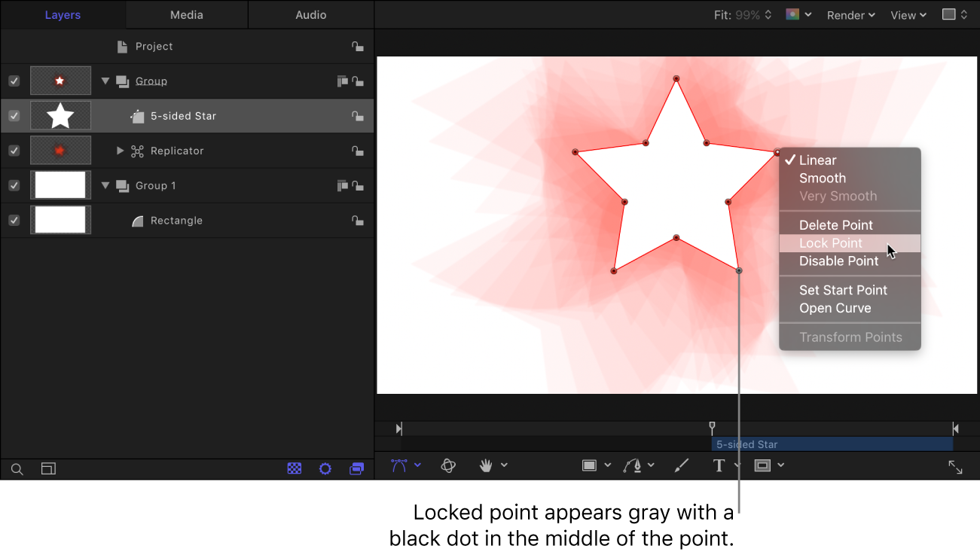Viewport: 980px width, 555px height.
Task: Select the Rectangle shape tool
Action: pos(590,466)
